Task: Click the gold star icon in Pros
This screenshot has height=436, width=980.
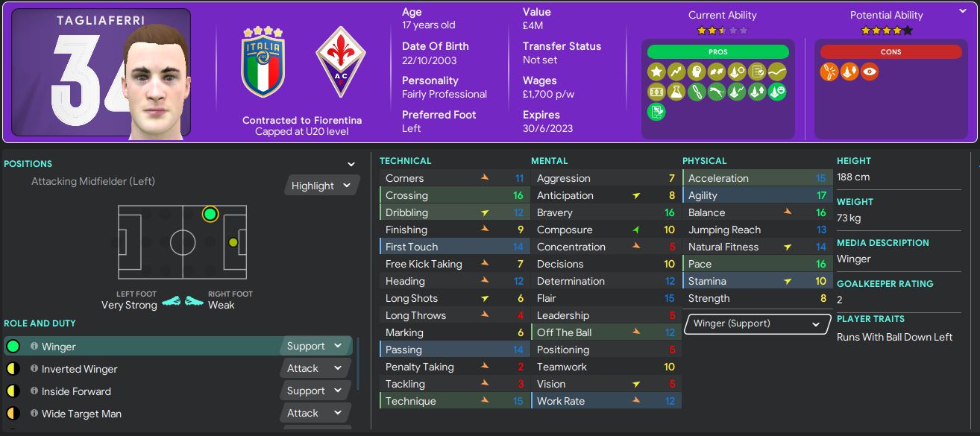Action: pyautogui.click(x=656, y=72)
